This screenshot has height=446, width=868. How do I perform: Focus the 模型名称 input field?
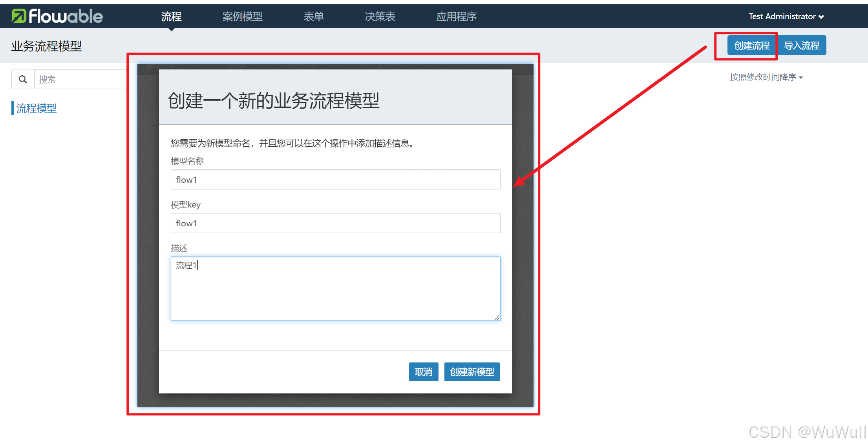tap(335, 180)
